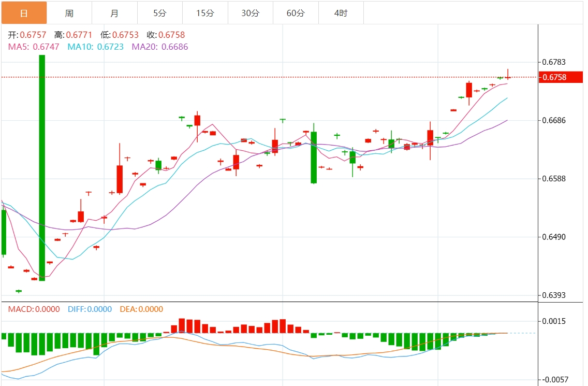Image resolution: width=588 pixels, height=386 pixels.
Task: Click the 高:0.6771 high price value
Action: pos(73,35)
